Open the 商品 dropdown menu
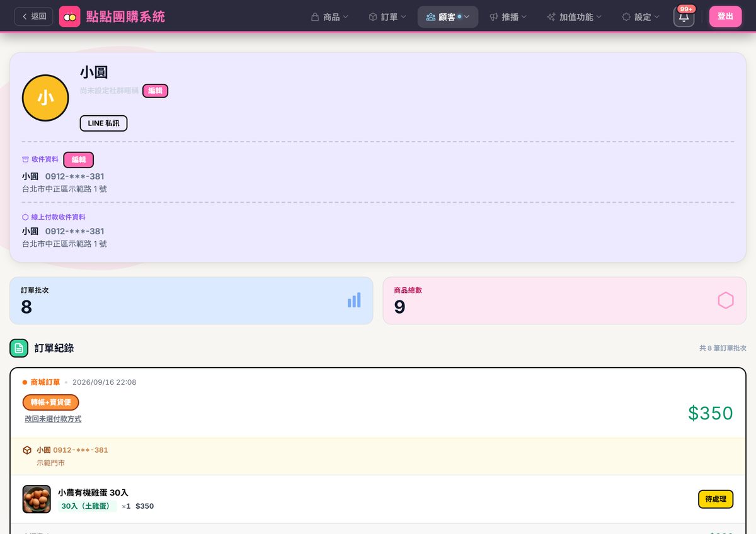The image size is (756, 534). pos(329,17)
